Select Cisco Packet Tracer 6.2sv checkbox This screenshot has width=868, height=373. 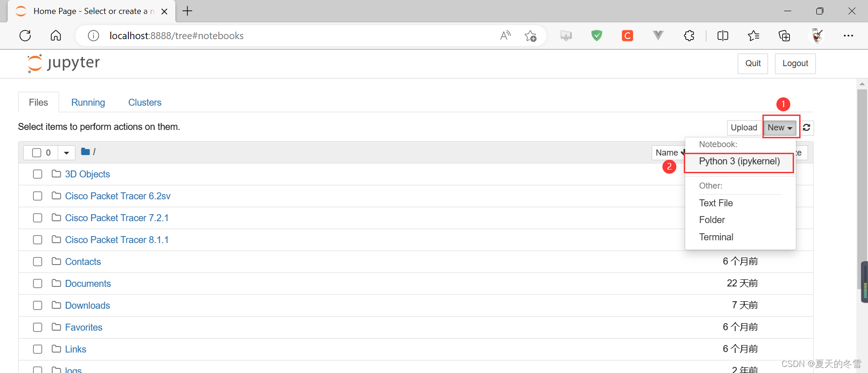pyautogui.click(x=38, y=196)
